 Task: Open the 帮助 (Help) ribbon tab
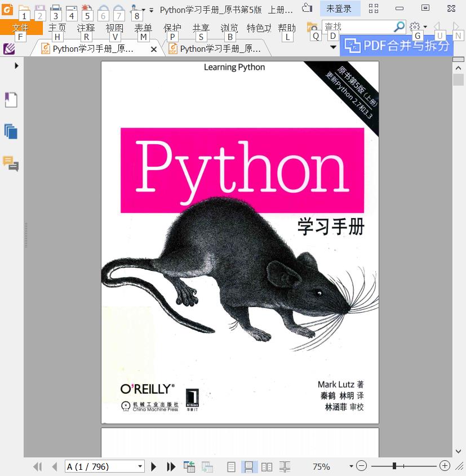tap(287, 28)
